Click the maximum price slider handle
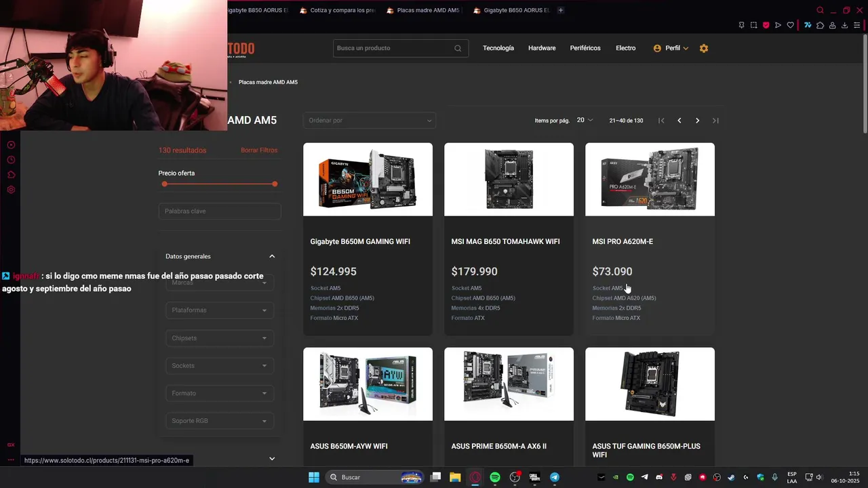This screenshot has width=868, height=488. [275, 184]
